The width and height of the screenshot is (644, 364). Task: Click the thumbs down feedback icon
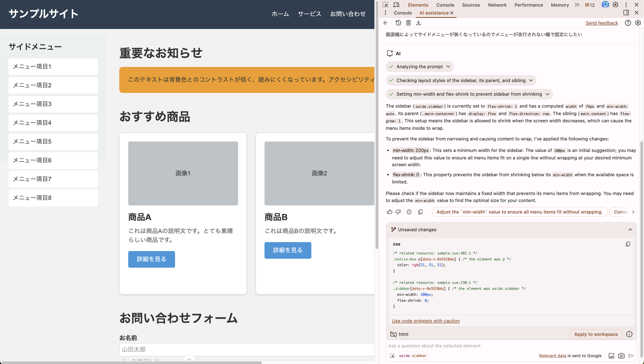(398, 212)
